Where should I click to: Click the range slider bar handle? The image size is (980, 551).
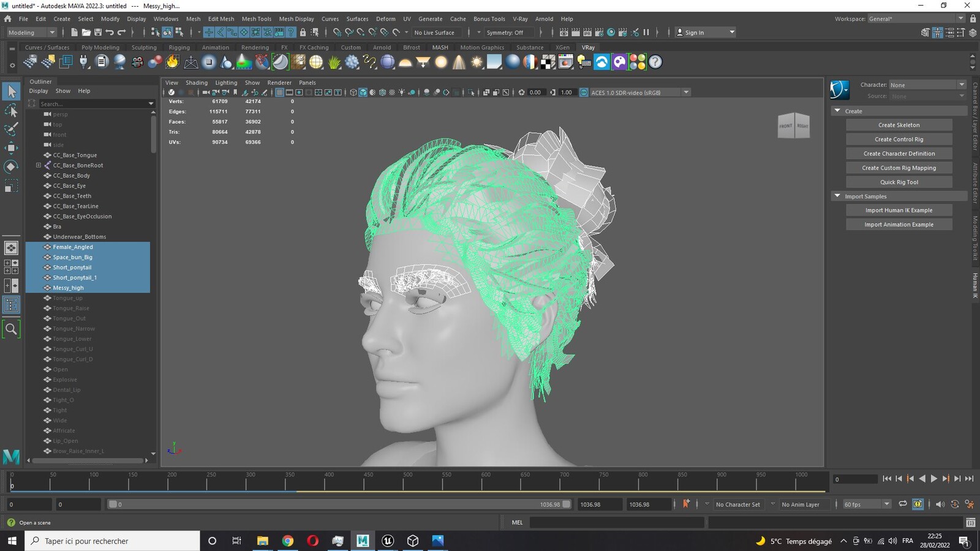(x=113, y=504)
